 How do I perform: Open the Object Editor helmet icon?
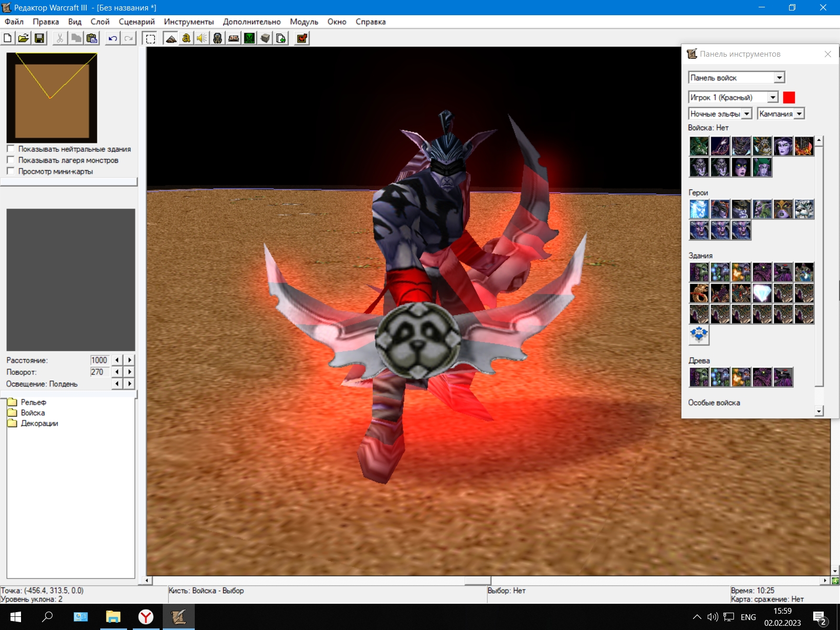click(218, 38)
